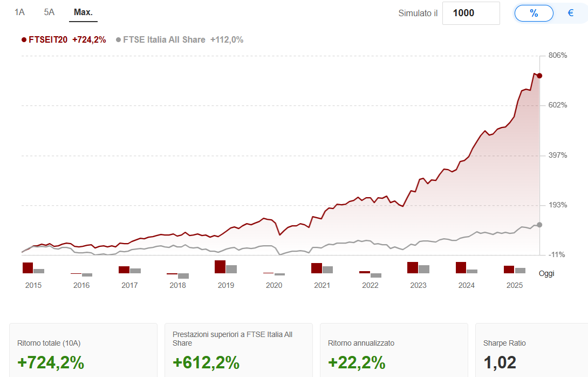Click the 2018 gray yearly return bar

point(183,276)
